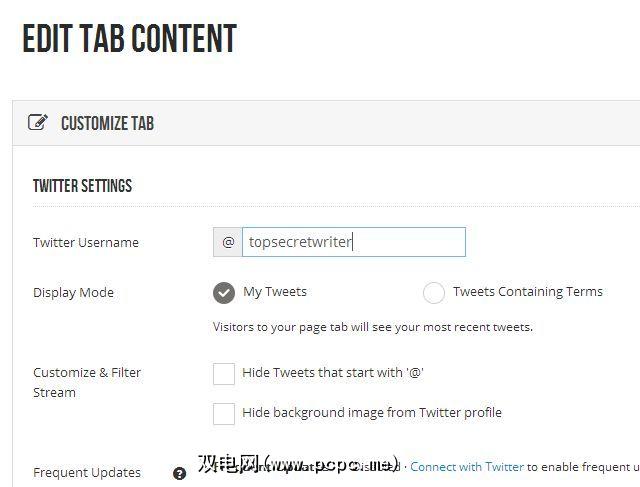Viewport: 640px width, 487px height.
Task: Open the Connect with Twitter link
Action: (467, 466)
